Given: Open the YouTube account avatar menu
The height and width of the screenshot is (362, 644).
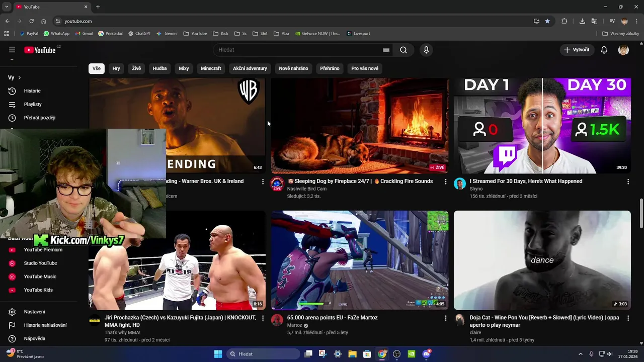Looking at the screenshot, I should (623, 50).
